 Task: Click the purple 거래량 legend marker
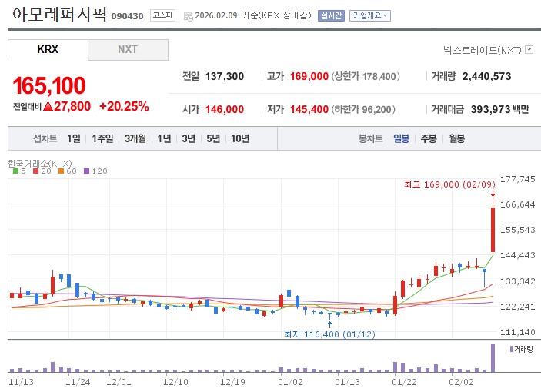pyautogui.click(x=511, y=349)
